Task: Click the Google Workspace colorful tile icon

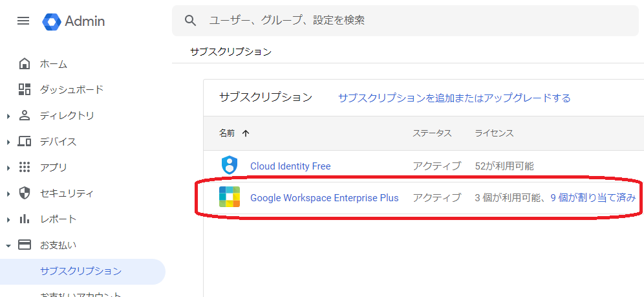Action: point(229,197)
